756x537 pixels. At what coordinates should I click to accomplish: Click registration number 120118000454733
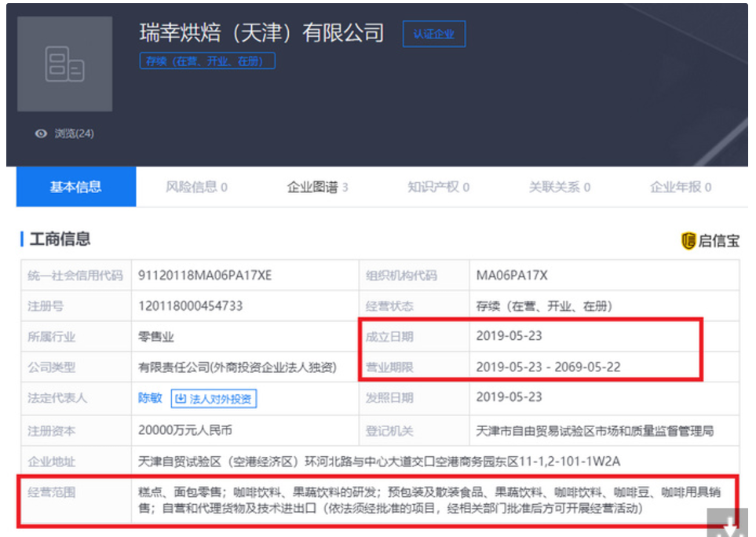[x=191, y=305]
